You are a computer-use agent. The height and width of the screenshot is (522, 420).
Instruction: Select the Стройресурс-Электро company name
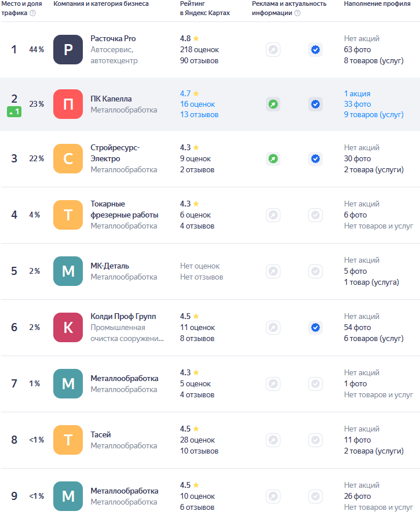coord(115,153)
